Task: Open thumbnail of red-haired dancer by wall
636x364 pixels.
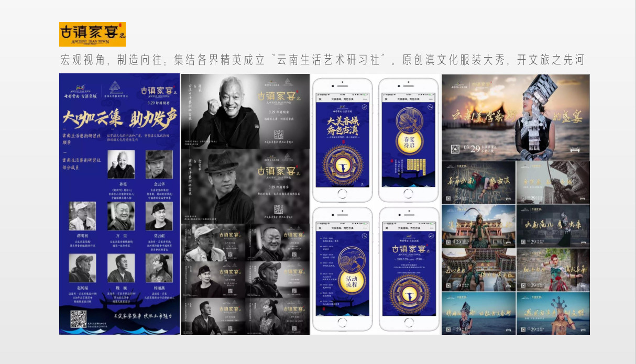Action: [553, 269]
